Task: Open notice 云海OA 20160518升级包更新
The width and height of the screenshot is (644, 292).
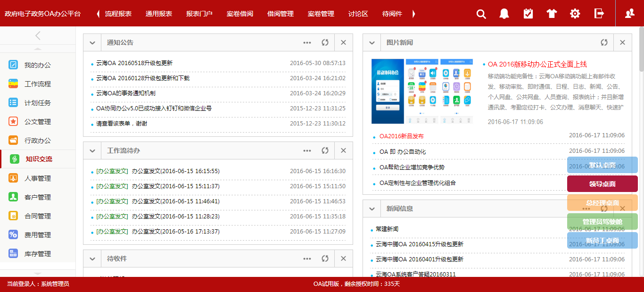Action: [134, 63]
